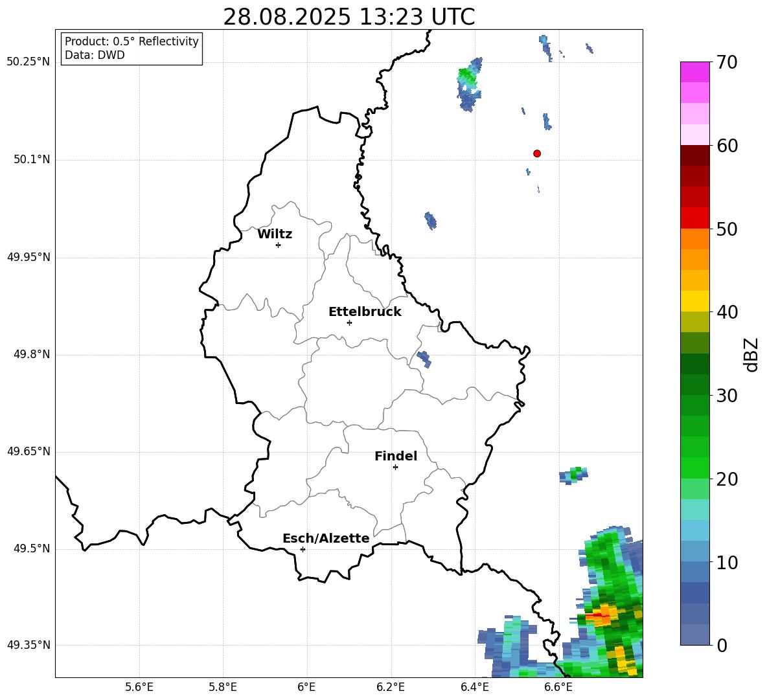The height and width of the screenshot is (700, 767).
Task: Click the colorbar tick label 60
Action: tap(727, 146)
